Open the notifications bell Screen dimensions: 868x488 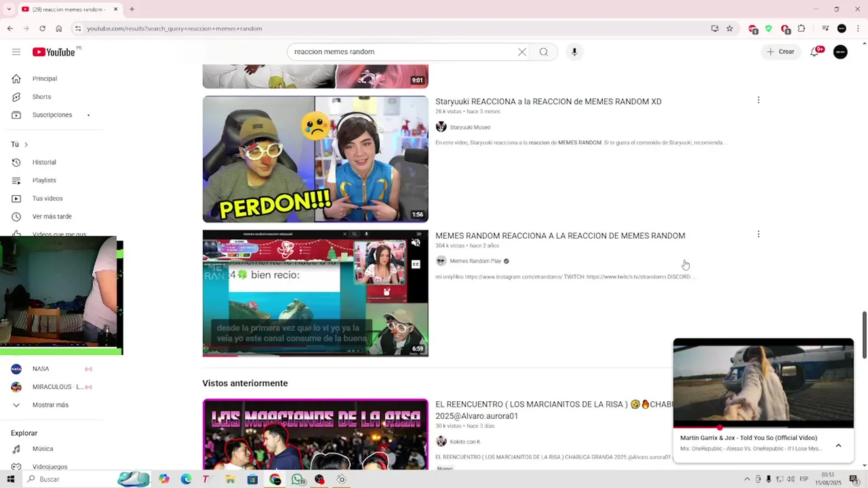814,52
